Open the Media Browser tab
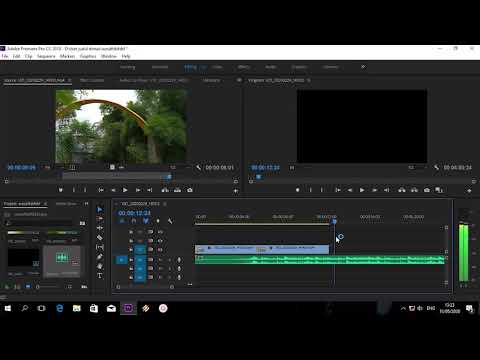Screen dimensions: 480x360 (x=66, y=203)
